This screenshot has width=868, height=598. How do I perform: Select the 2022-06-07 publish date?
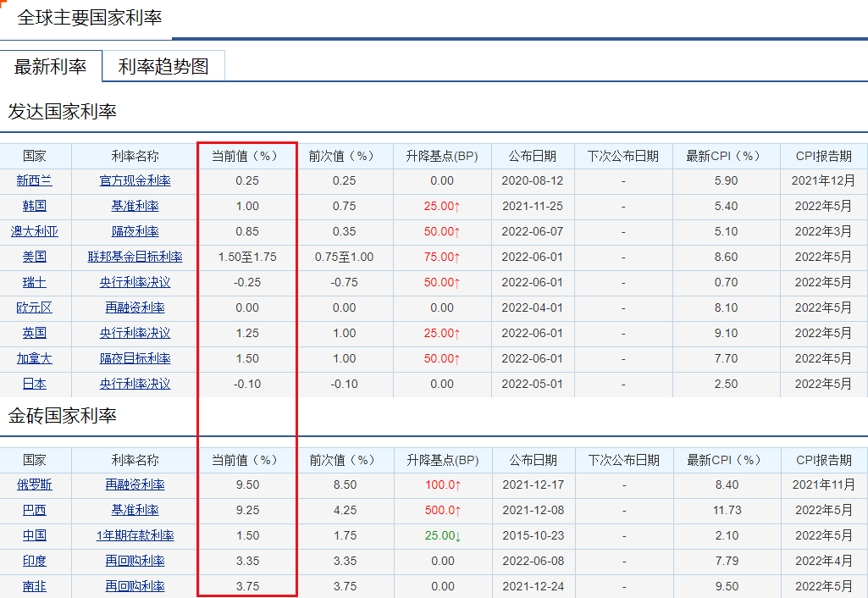(533, 231)
